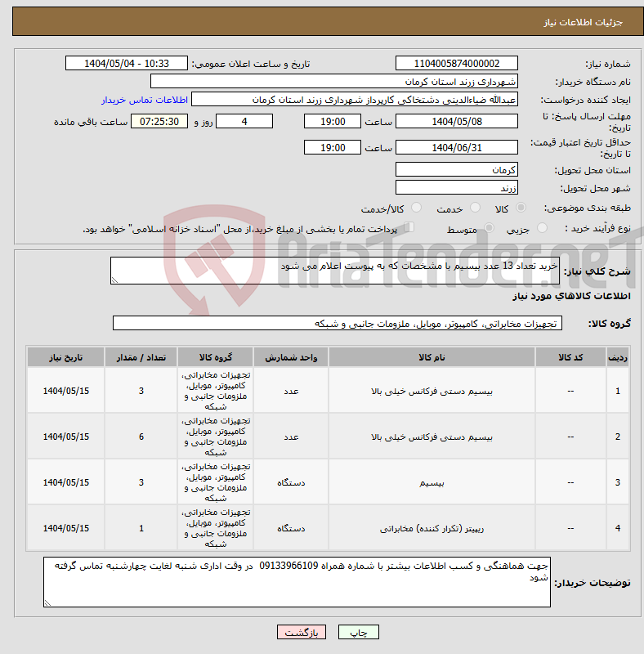
Task: Click the توضیحات خریدار notes text area
Action: tap(297, 582)
